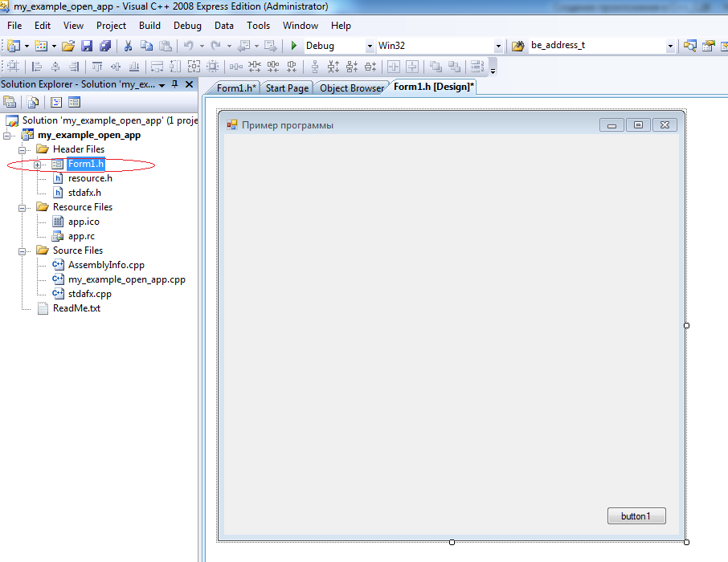Open the Build menu
728x562 pixels.
pos(149,26)
